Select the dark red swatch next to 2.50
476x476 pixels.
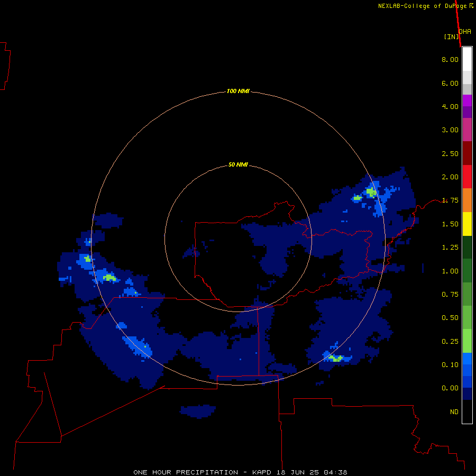click(x=467, y=153)
